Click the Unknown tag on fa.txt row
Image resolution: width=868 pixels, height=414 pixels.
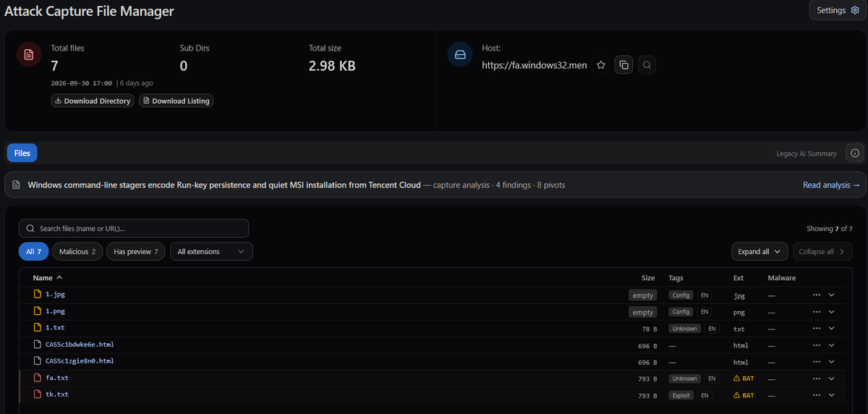[x=684, y=379]
